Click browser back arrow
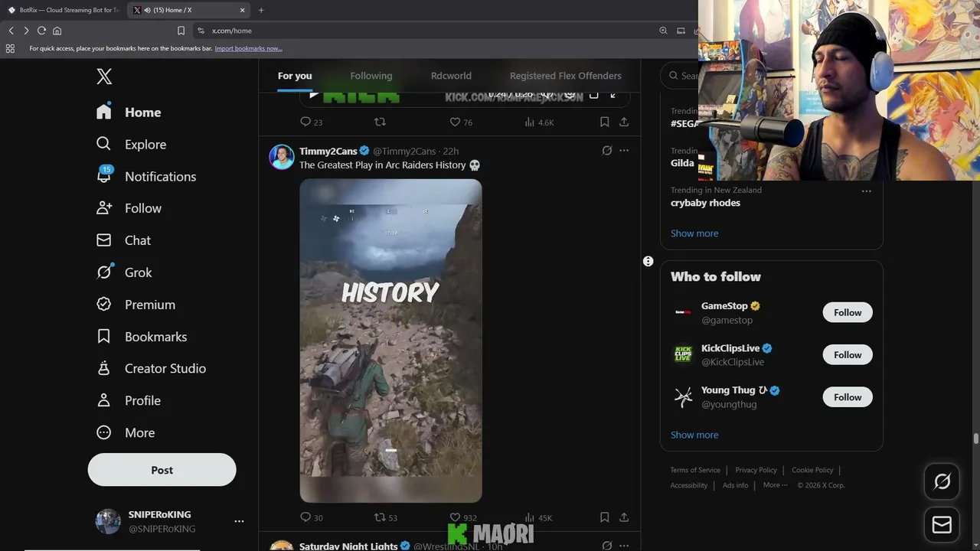Screen dimensions: 980x551 [x=11, y=31]
